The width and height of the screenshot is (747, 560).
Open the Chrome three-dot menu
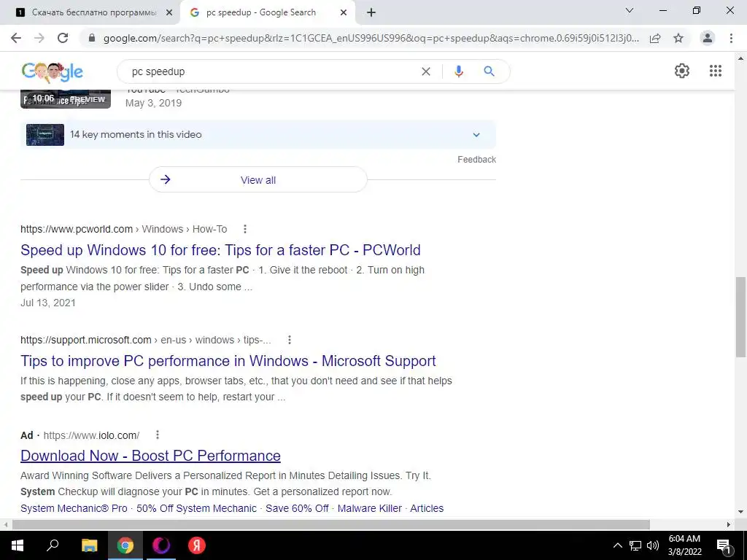(x=731, y=38)
